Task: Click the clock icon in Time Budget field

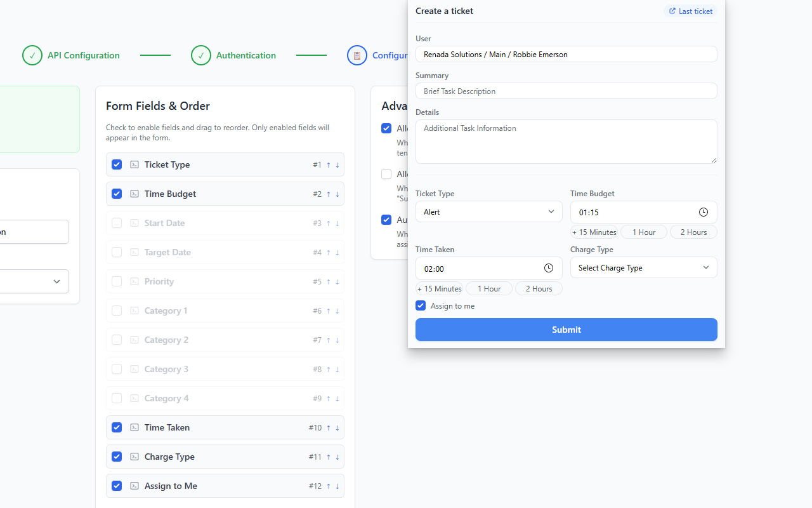Action: [x=703, y=212]
